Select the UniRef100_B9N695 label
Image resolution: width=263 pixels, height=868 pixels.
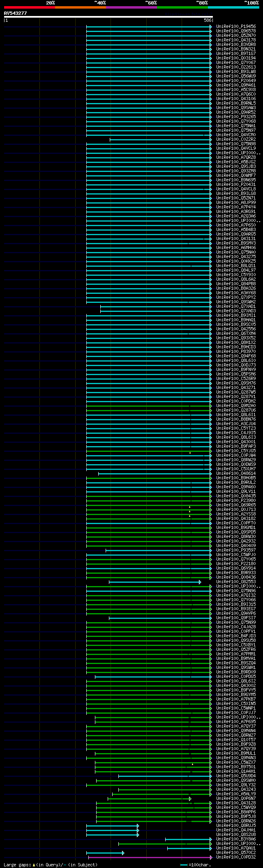[236, 180]
